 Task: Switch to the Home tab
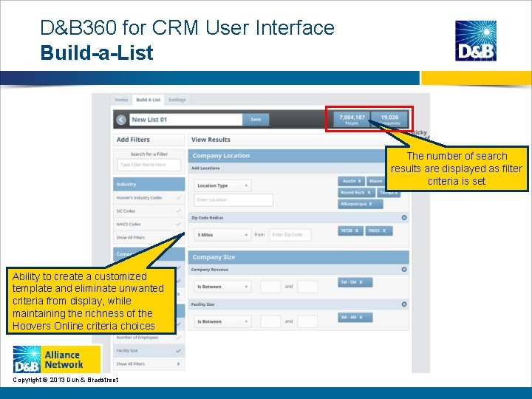(121, 100)
